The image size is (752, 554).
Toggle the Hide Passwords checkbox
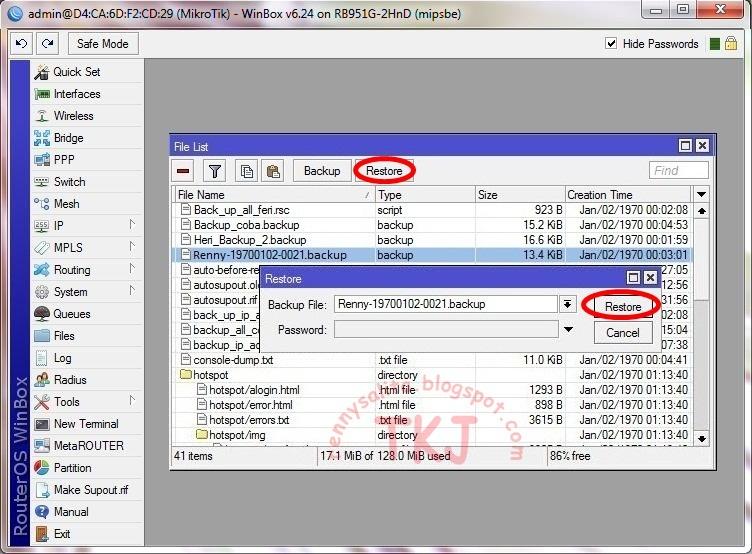(611, 44)
